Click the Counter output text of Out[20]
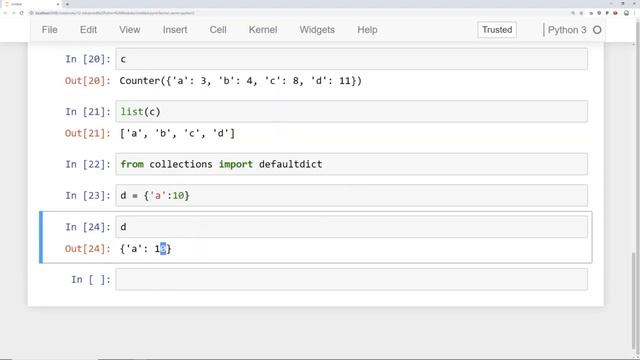The width and height of the screenshot is (640, 360). (240, 81)
